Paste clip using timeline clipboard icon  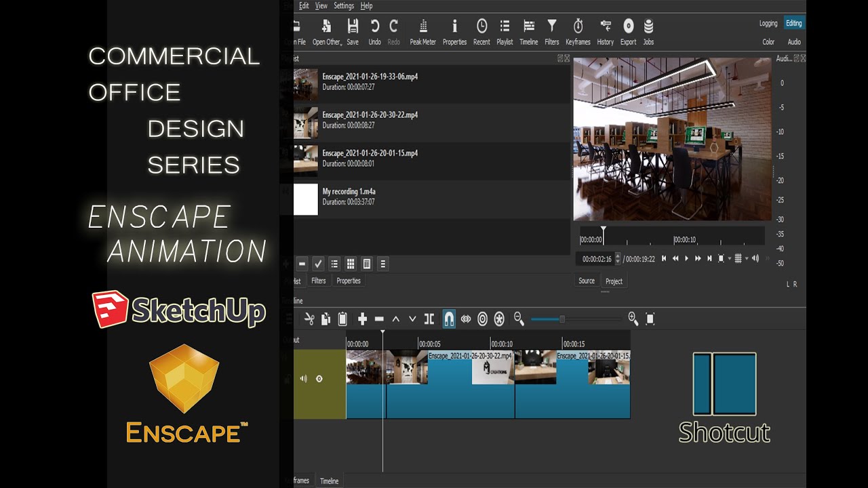[342, 319]
